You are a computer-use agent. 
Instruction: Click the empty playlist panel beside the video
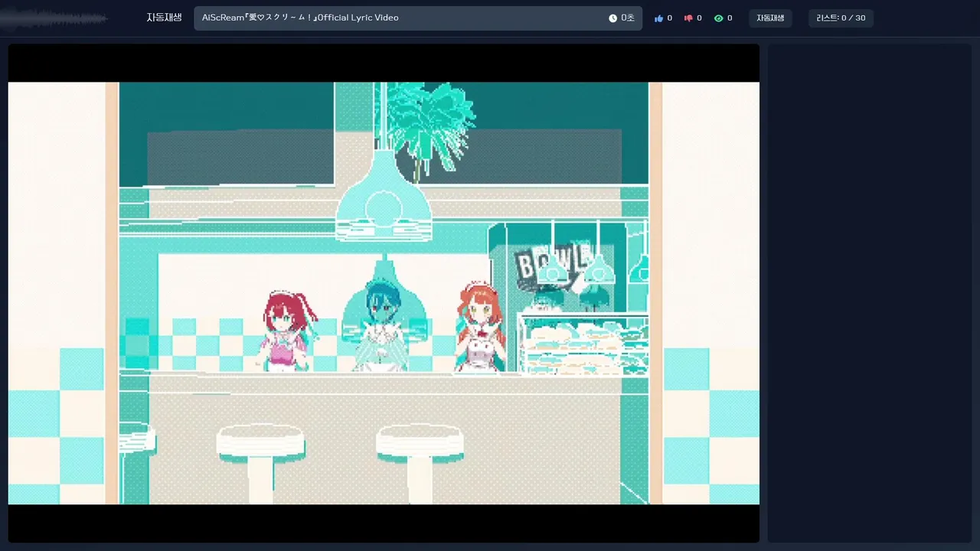pyautogui.click(x=870, y=293)
